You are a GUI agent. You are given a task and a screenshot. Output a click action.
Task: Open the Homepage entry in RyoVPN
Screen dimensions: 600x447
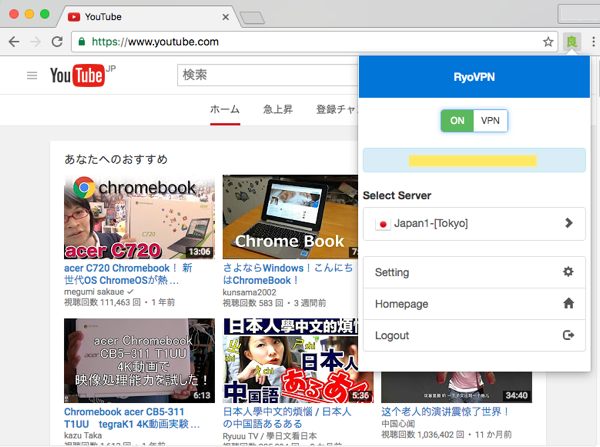474,304
